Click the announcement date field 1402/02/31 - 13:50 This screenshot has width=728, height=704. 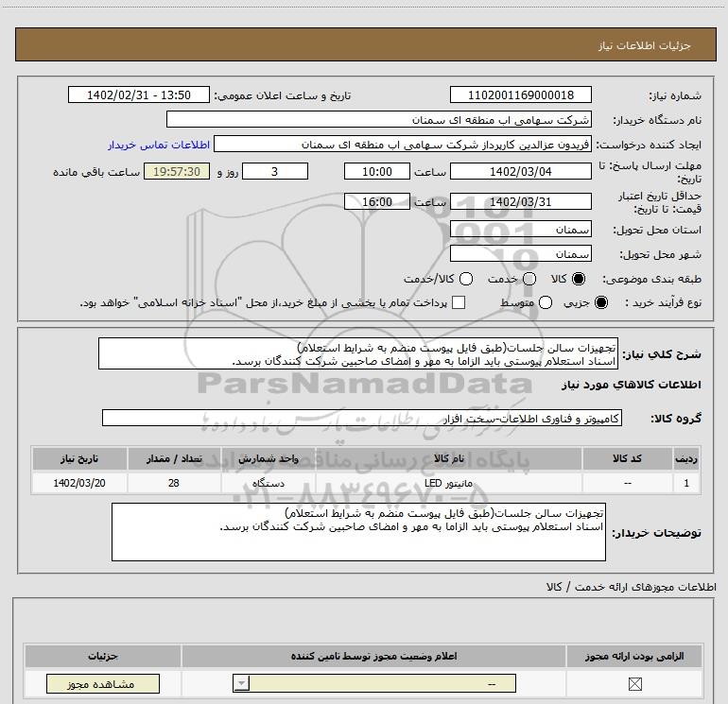[139, 94]
